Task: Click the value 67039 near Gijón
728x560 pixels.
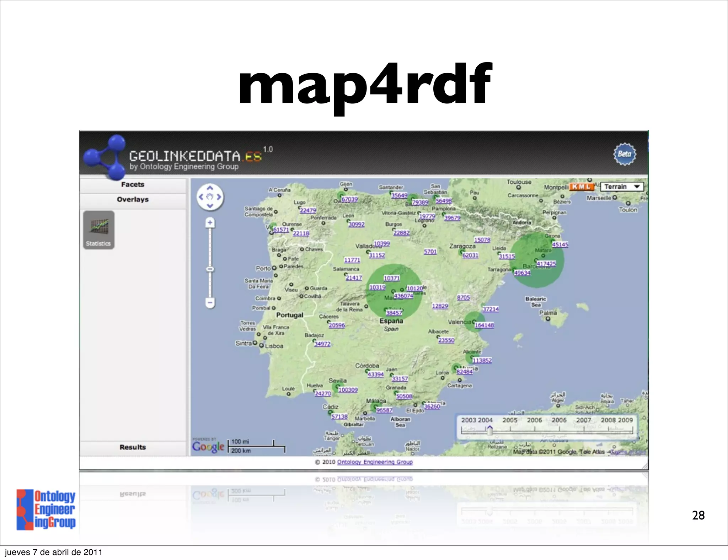Action: tap(350, 199)
